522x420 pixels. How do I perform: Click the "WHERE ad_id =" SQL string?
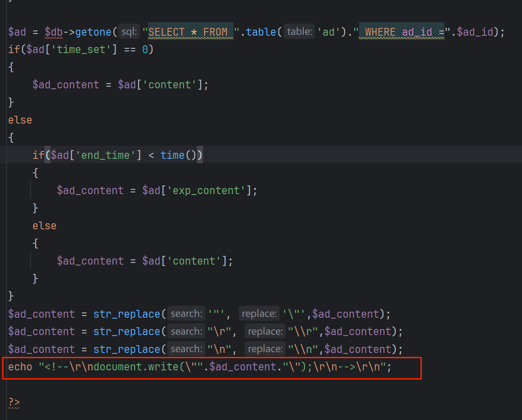point(401,32)
